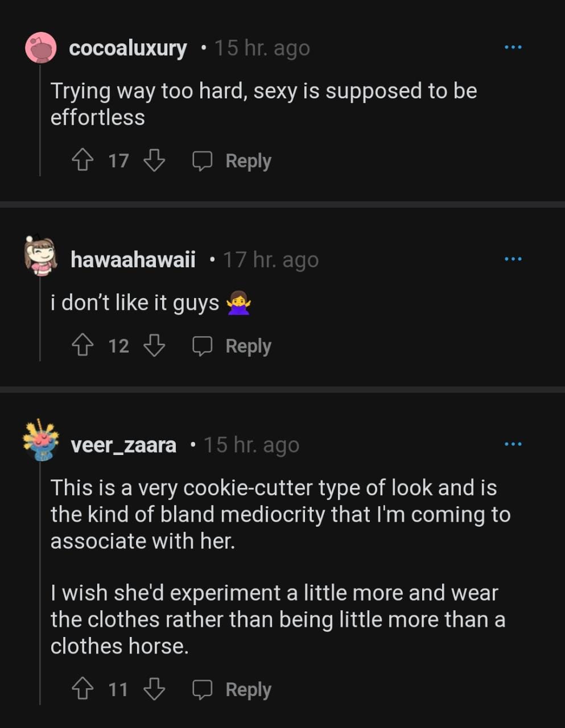
Task: Click hawaahawaii's avatar image
Action: click(40, 255)
